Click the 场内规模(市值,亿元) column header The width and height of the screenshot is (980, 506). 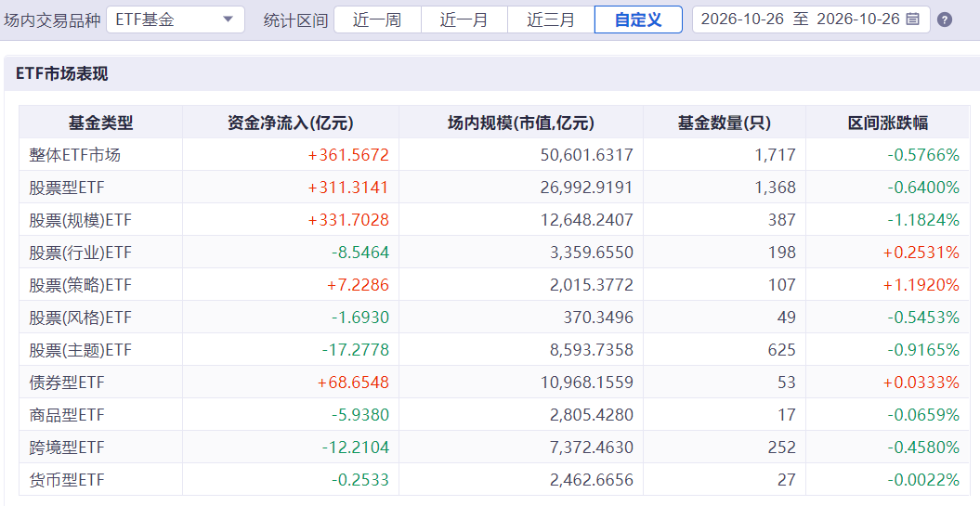tap(521, 123)
